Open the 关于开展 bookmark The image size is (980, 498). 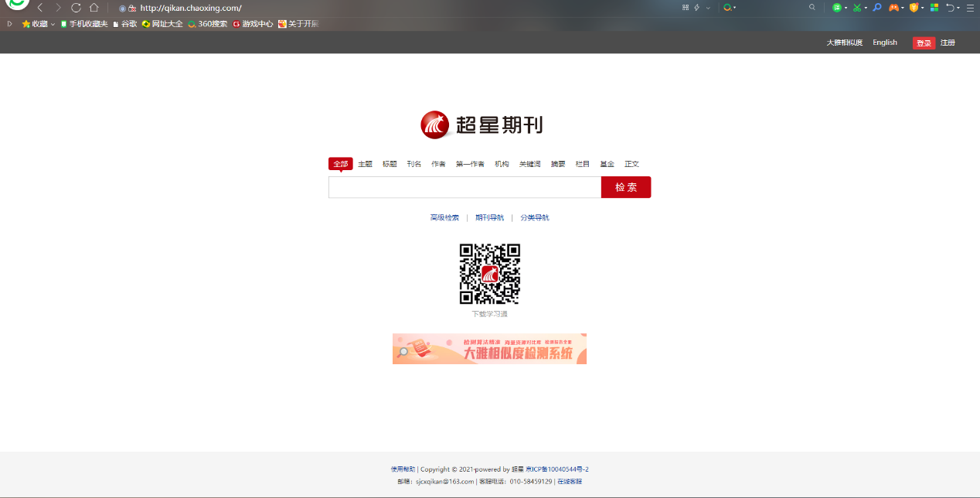pyautogui.click(x=298, y=24)
